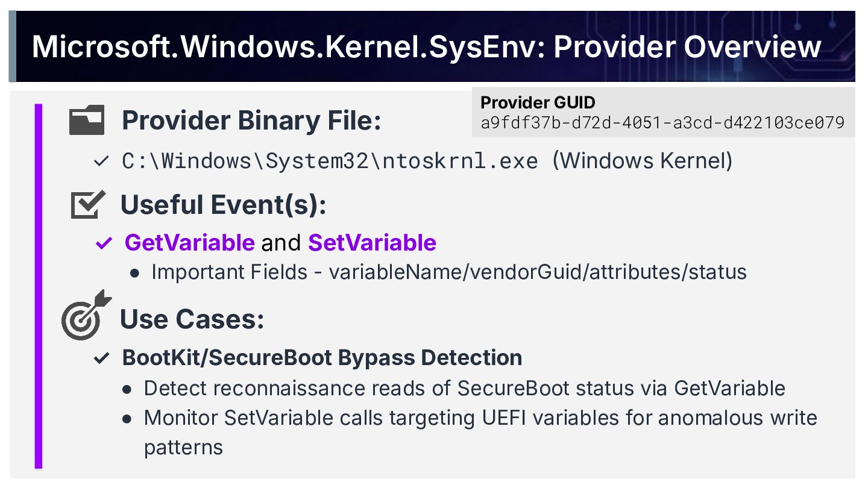Click the checked-box icon next to Useful Event(s)
Screen dimensions: 868x488
tap(87, 205)
